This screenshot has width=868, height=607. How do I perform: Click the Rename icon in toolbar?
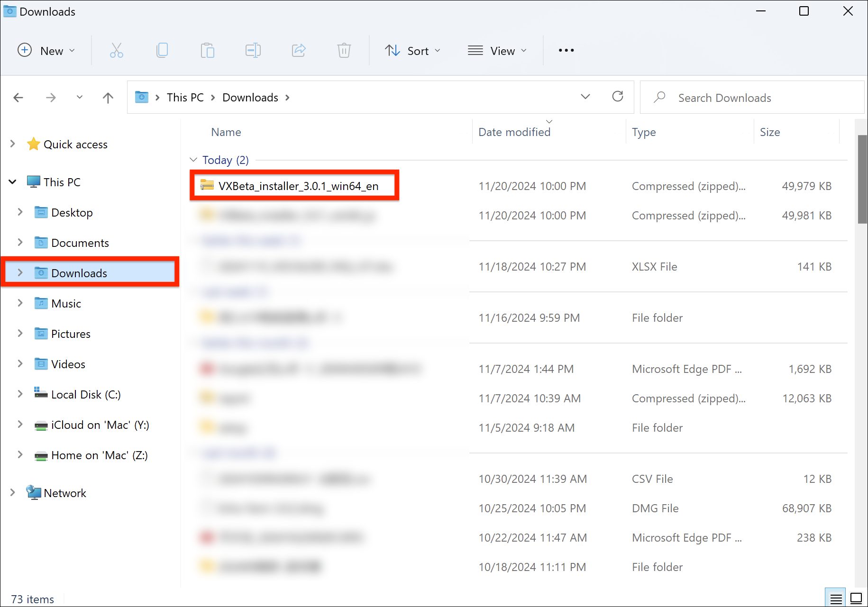[253, 50]
